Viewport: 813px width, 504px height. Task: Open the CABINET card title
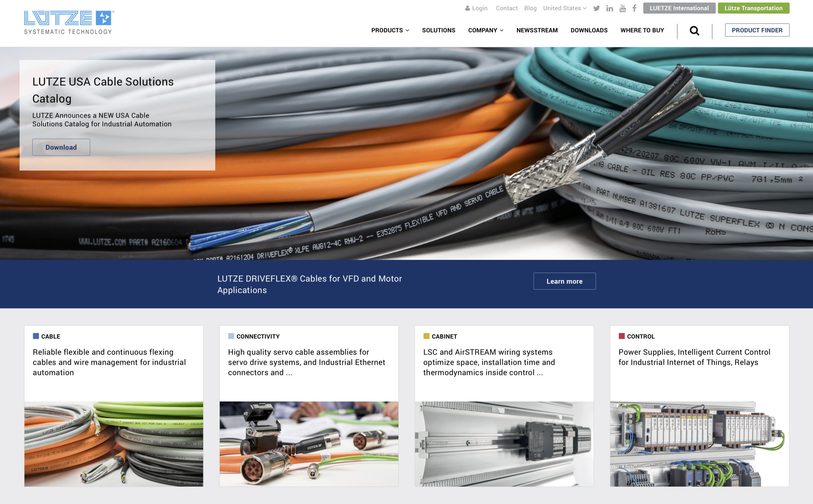click(x=444, y=336)
